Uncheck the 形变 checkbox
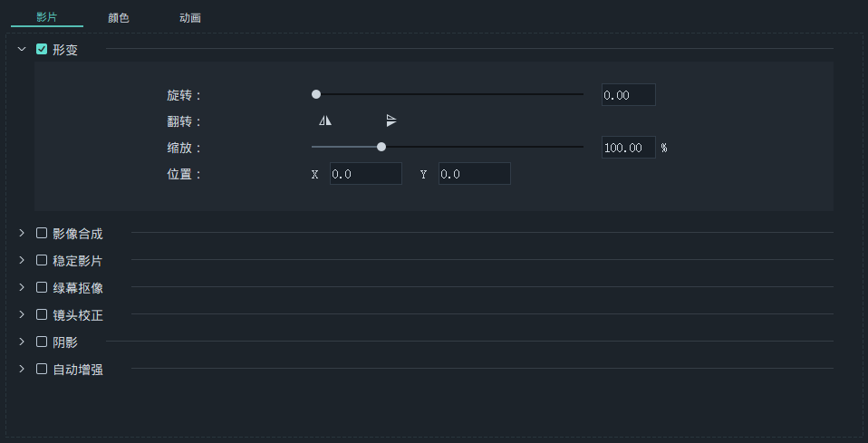This screenshot has width=868, height=443. pos(42,49)
